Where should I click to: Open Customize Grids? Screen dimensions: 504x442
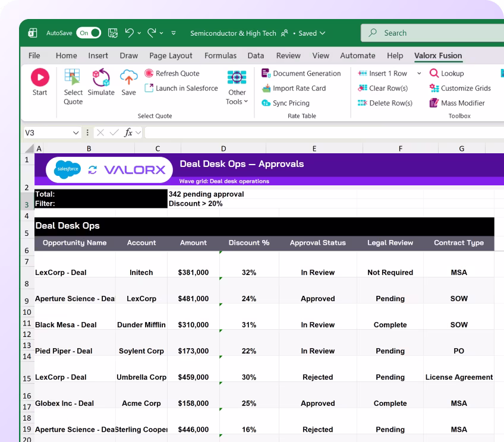coord(460,88)
